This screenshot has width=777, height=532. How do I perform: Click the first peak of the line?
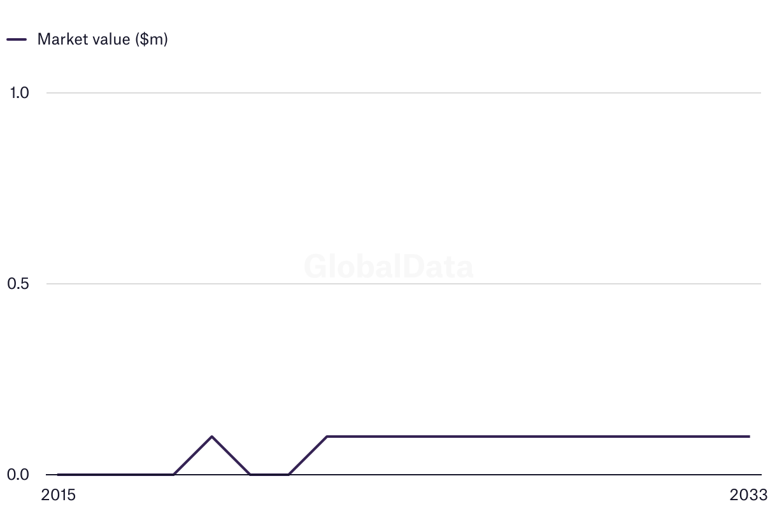click(211, 437)
